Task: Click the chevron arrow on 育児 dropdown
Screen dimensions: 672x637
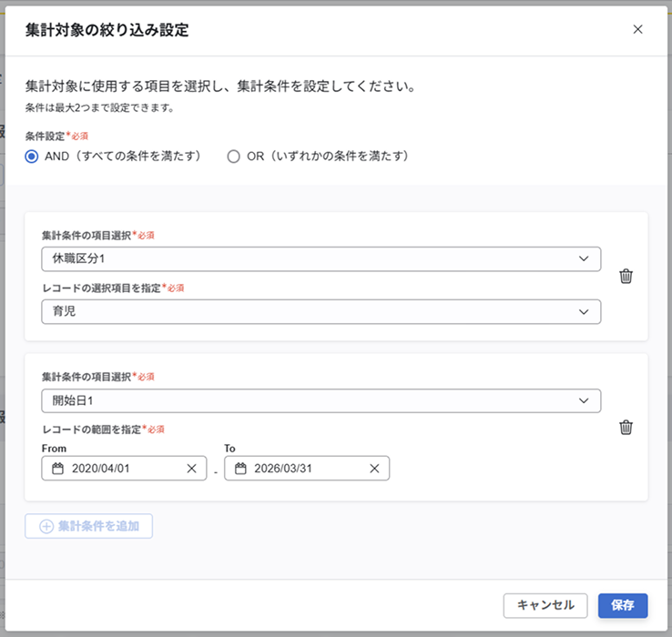Action: [x=584, y=311]
